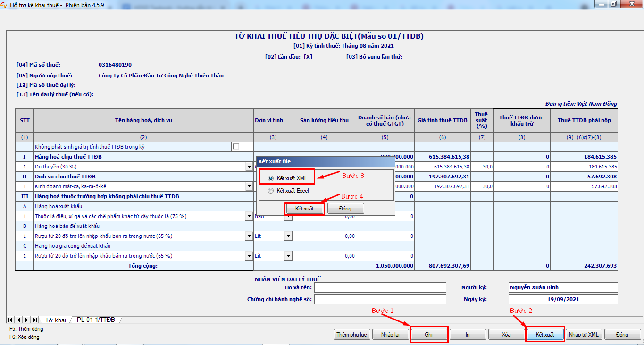Click Sản lượng 0,00 cell in Thuốc lá row
644x345 pixels.
(x=324, y=216)
